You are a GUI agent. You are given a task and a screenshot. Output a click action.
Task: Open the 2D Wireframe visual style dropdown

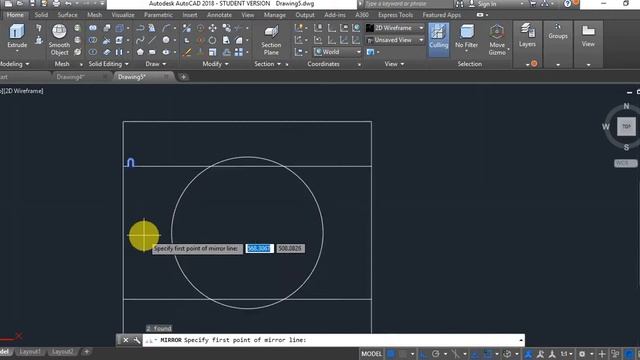(x=395, y=28)
